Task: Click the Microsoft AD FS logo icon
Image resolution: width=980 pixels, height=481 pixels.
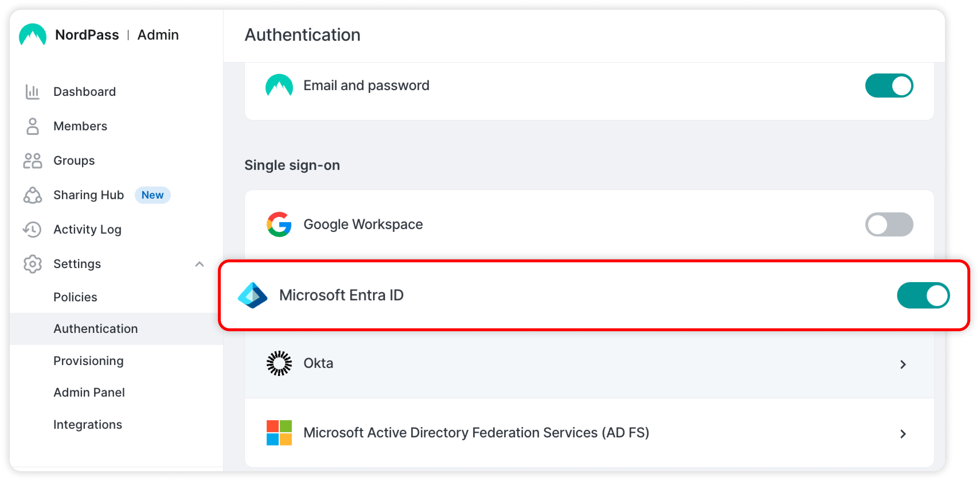Action: (x=279, y=432)
